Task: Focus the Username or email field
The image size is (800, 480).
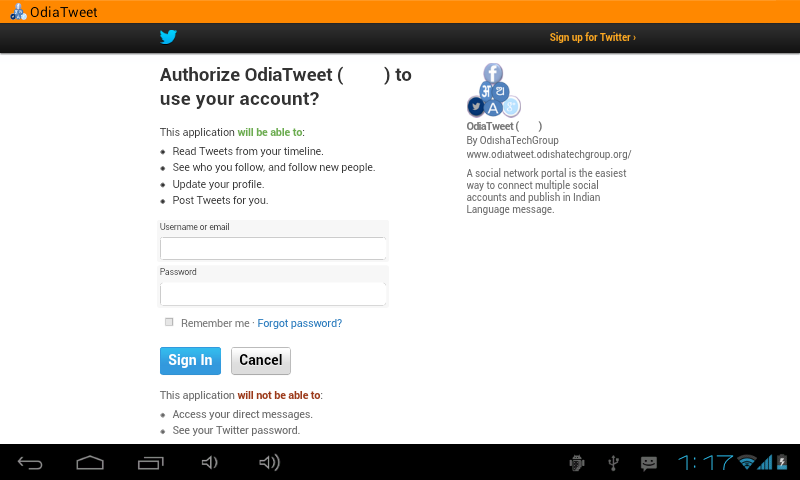Action: (x=273, y=248)
